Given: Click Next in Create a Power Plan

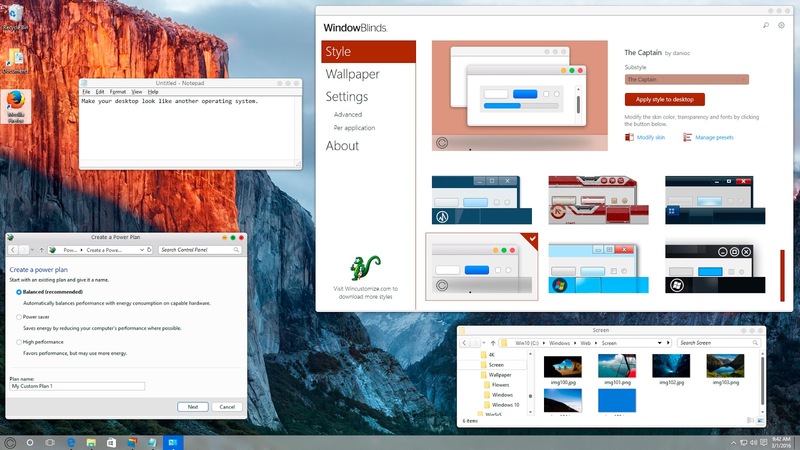Looking at the screenshot, I should (x=192, y=407).
